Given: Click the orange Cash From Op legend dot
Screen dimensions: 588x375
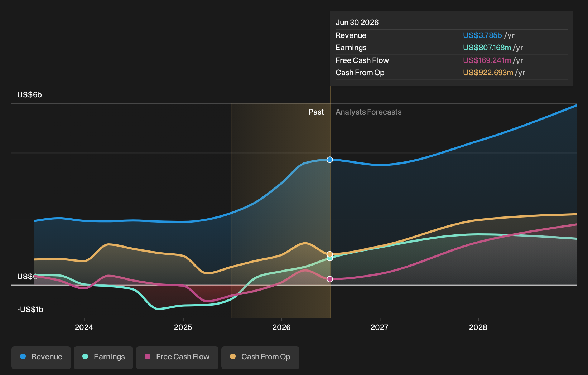Looking at the screenshot, I should click(x=233, y=356).
